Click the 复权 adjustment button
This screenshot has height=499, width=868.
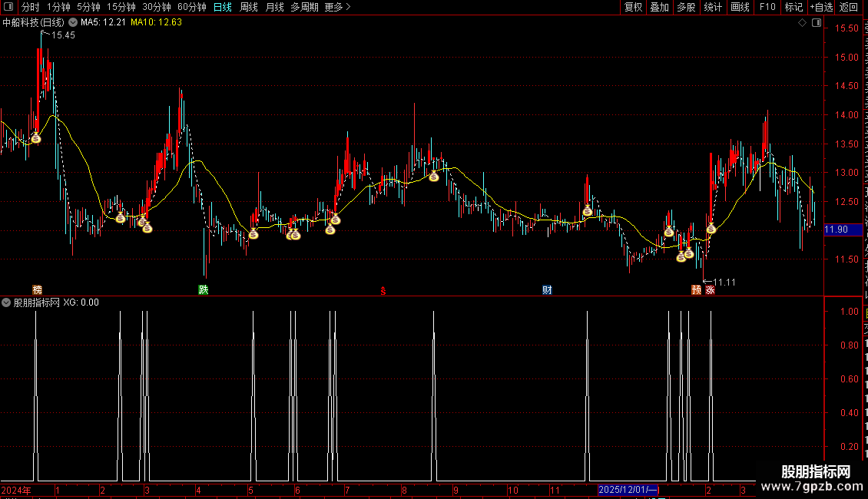[x=633, y=7]
